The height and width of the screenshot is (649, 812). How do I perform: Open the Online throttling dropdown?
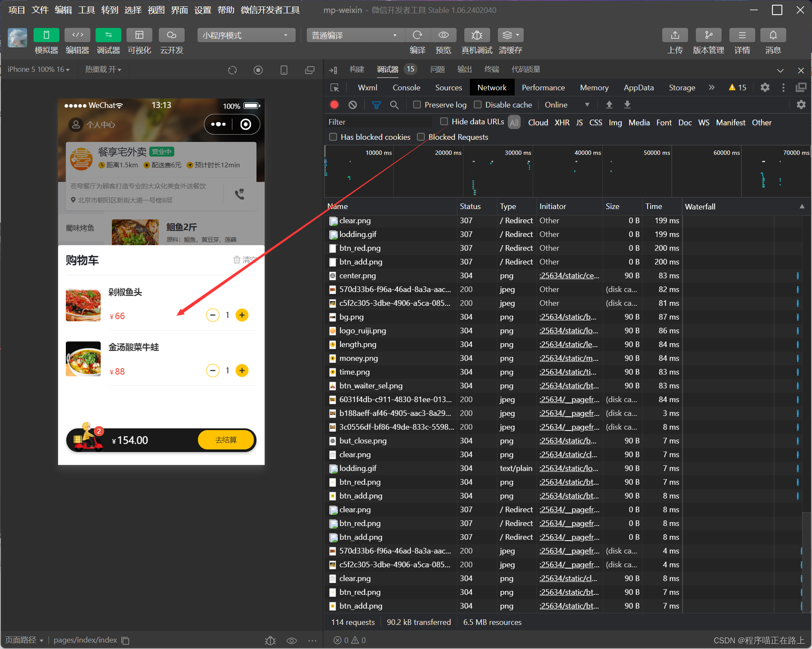(567, 105)
